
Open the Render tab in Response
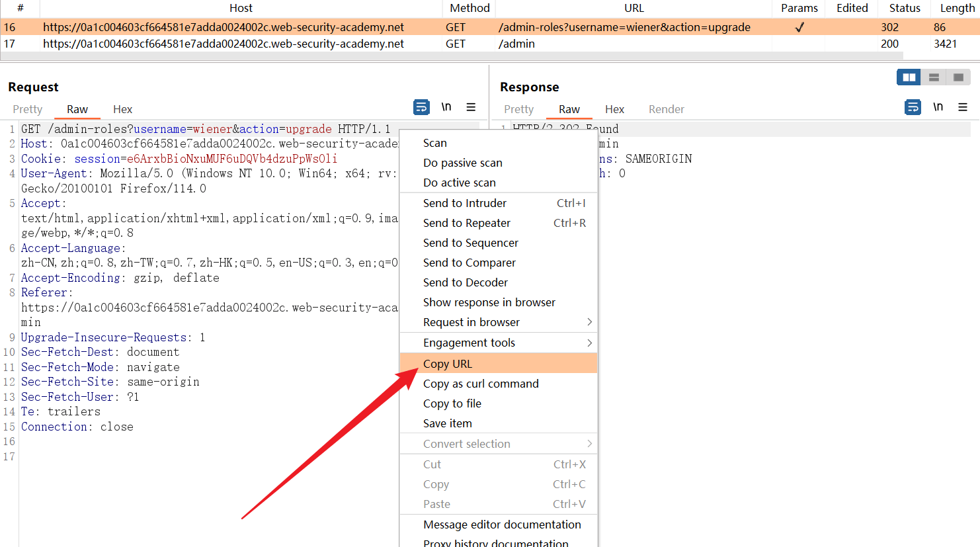click(x=666, y=109)
